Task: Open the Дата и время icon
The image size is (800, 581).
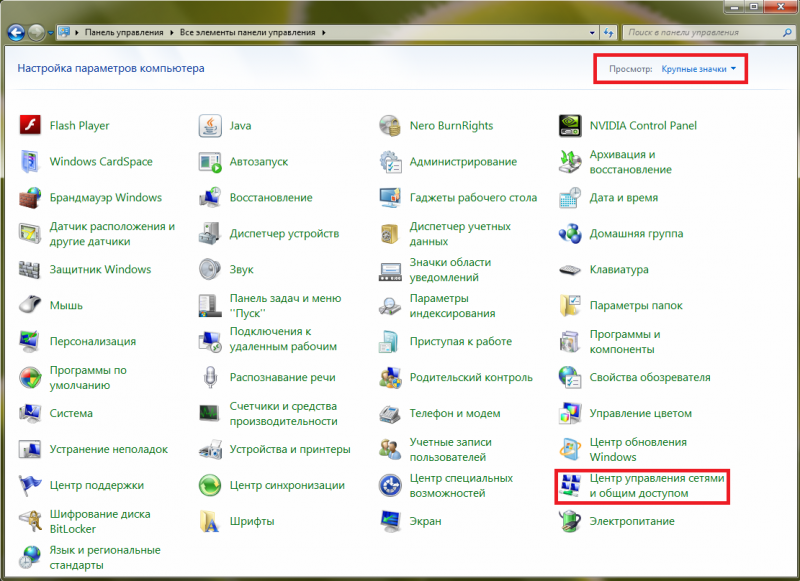Action: coord(570,197)
